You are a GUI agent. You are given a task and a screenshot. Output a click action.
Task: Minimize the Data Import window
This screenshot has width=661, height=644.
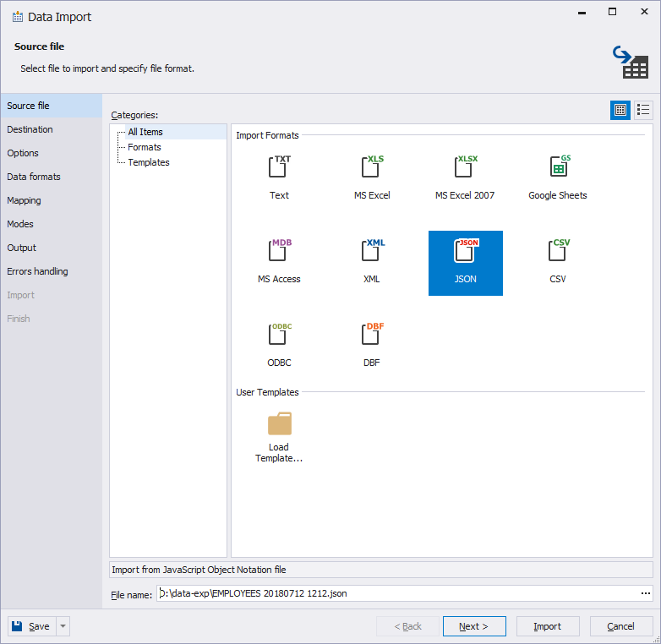coord(582,13)
